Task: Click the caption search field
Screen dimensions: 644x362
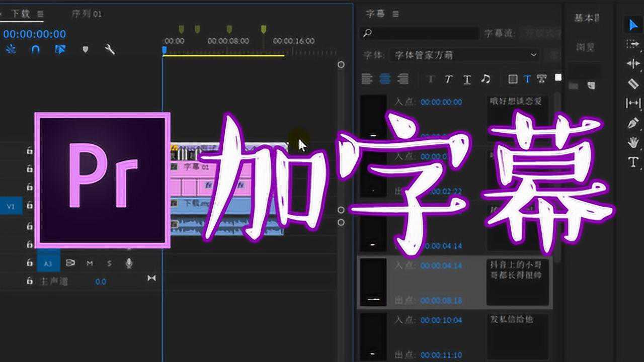Action: pos(420,33)
